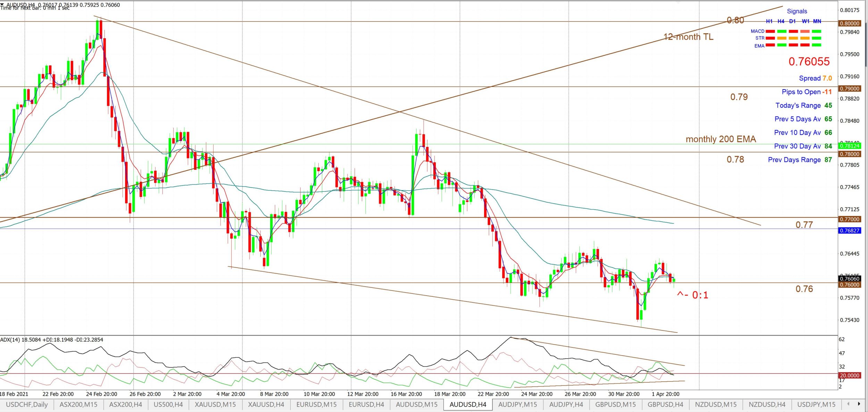Switch to AUDJPY,H4 chart tab

(566, 404)
